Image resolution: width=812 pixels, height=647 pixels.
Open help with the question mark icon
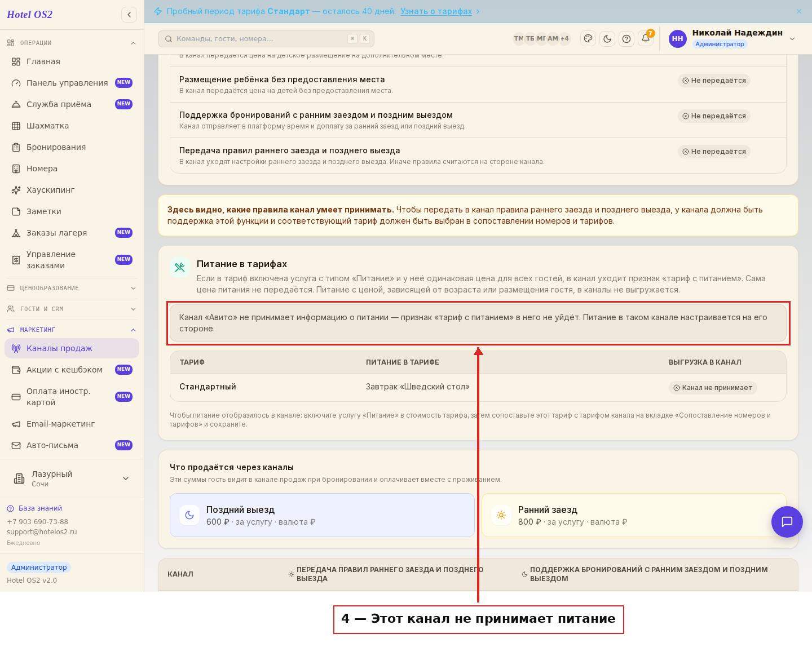626,38
